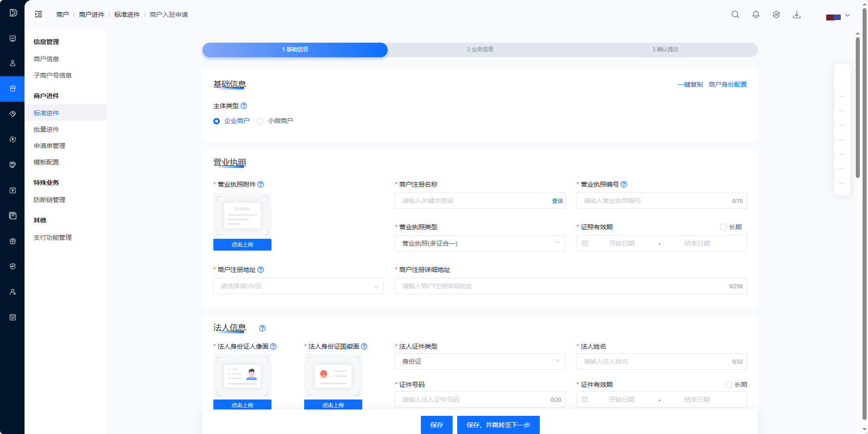
Task: Select the 小微商户 radio option
Action: click(260, 121)
